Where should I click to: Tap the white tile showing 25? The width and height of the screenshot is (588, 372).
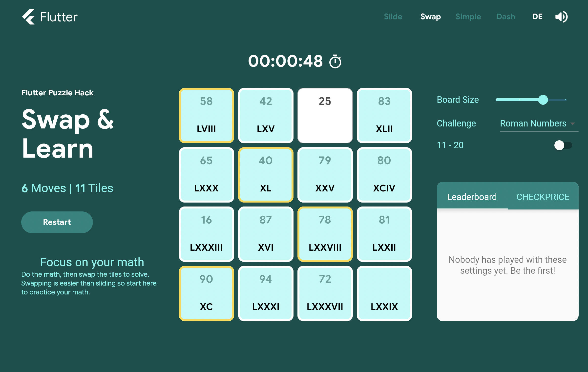(x=325, y=115)
